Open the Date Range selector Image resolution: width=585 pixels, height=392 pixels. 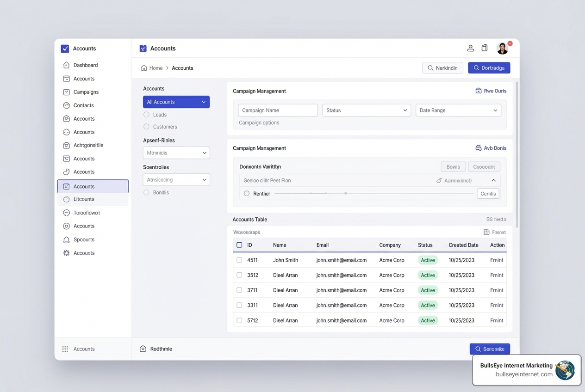coord(458,110)
